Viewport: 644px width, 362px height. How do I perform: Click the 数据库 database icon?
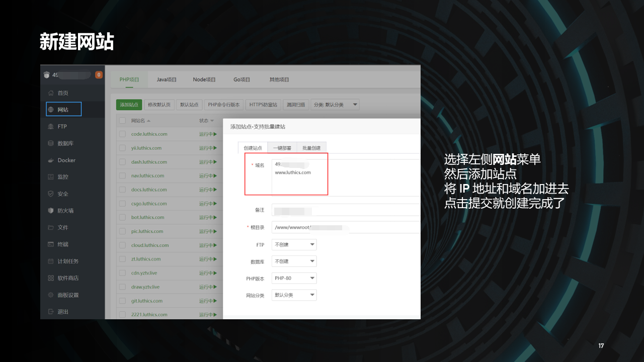[x=50, y=143]
